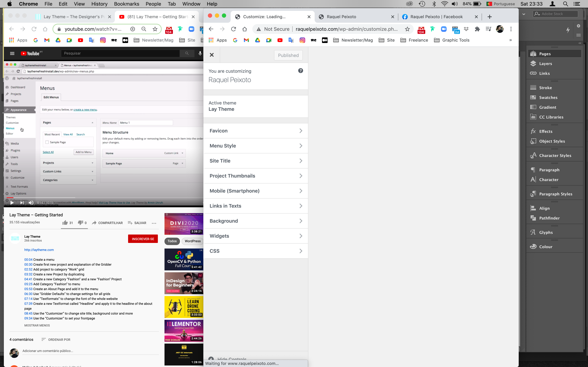Mute the YouTube video volume
The image size is (588, 367).
31,203
